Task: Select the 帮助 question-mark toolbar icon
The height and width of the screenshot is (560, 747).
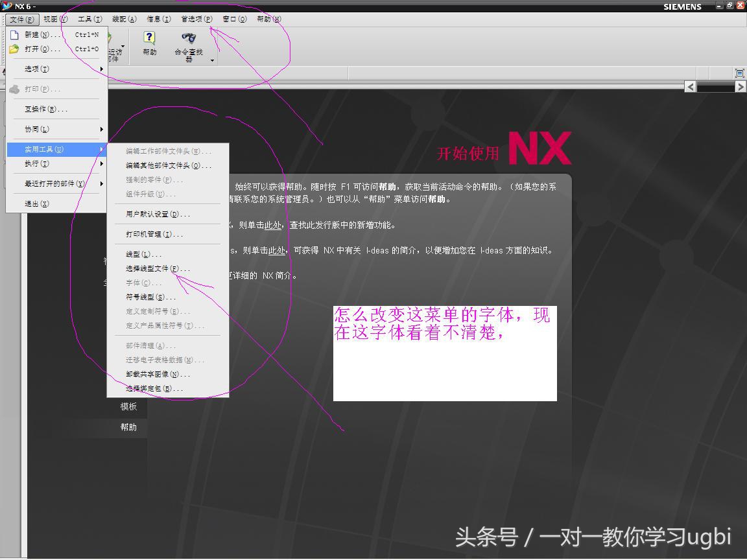Action: [x=148, y=38]
